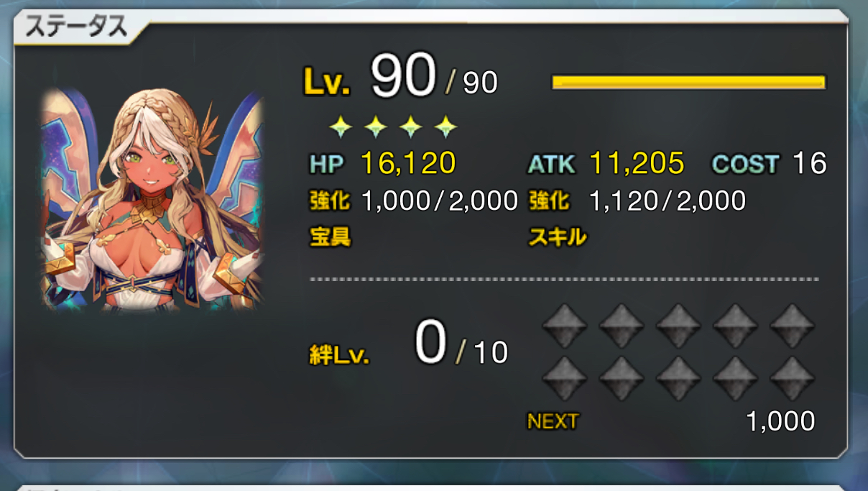Click the COST 16 indicator
The width and height of the screenshot is (868, 491).
click(769, 164)
